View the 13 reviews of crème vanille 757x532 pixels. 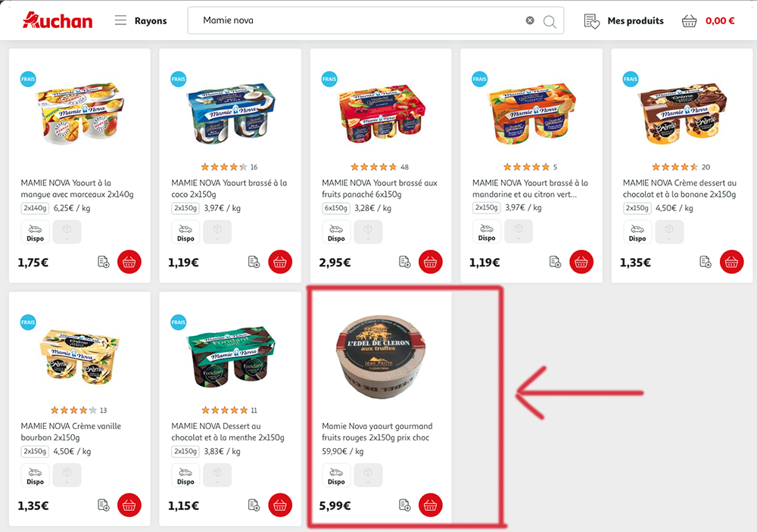[x=79, y=410]
